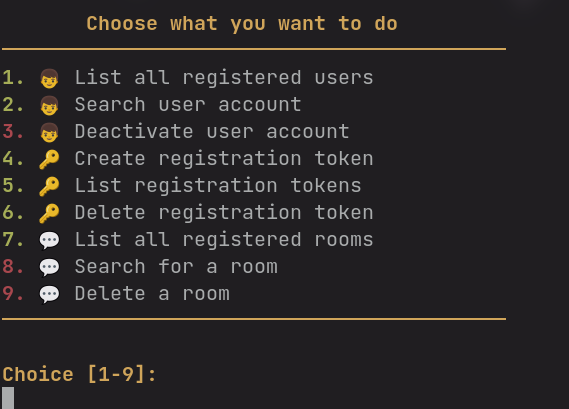
Task: Choose the Delete a room entry
Action: click(152, 293)
